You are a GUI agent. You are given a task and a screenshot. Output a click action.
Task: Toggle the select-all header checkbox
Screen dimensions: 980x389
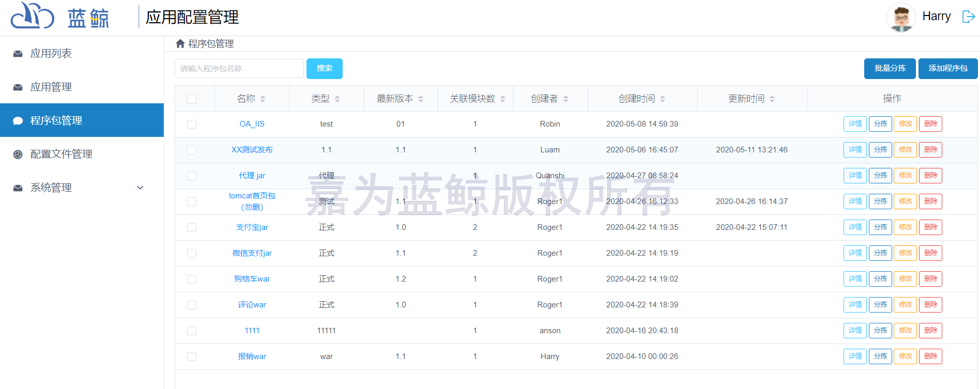click(192, 99)
